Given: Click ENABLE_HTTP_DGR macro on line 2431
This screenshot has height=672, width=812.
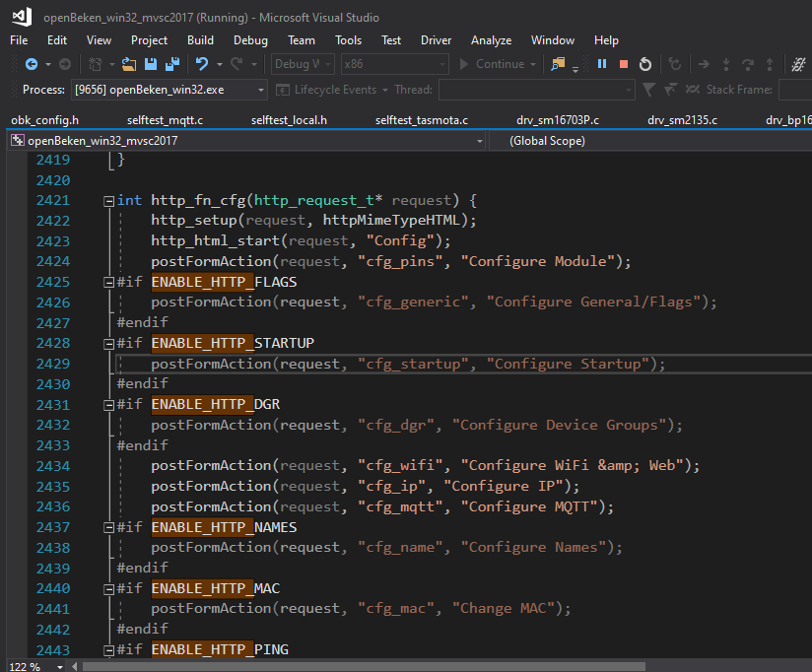Looking at the screenshot, I should tap(216, 404).
